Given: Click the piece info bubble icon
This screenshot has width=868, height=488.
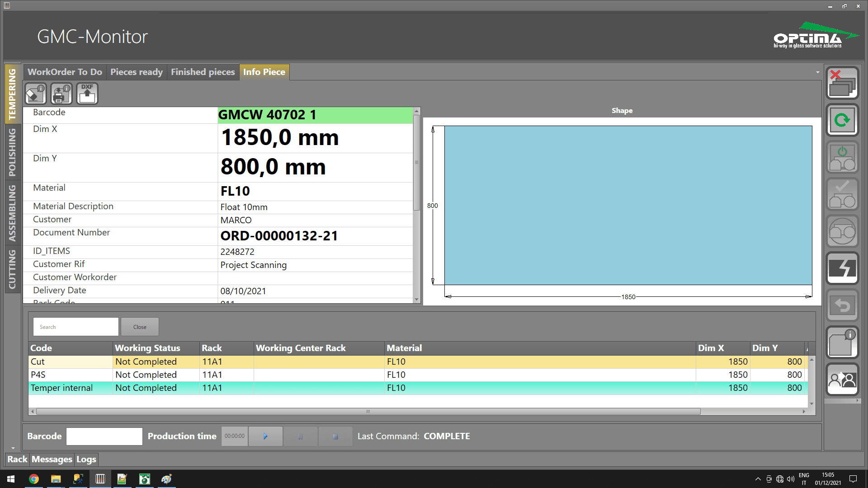Looking at the screenshot, I should tap(843, 343).
